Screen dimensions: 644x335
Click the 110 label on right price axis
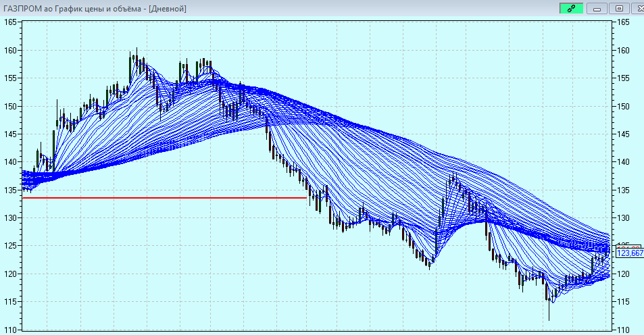(623, 330)
